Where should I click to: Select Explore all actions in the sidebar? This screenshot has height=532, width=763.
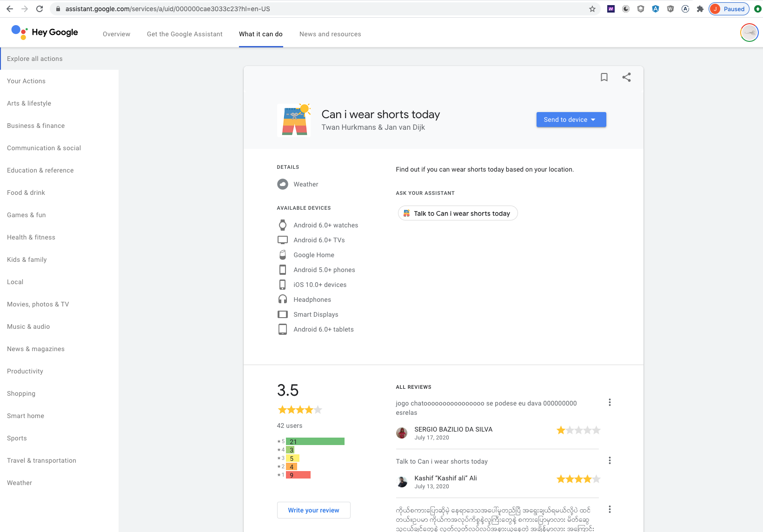[x=60, y=59]
